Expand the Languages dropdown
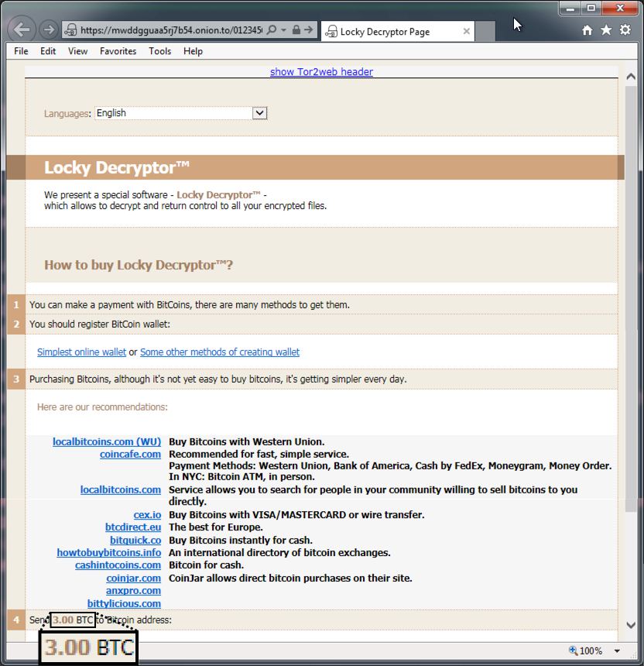This screenshot has width=644, height=666. coord(259,113)
